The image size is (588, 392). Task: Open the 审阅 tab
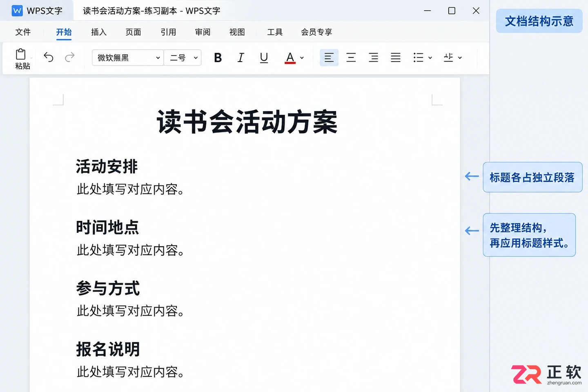[x=203, y=32]
